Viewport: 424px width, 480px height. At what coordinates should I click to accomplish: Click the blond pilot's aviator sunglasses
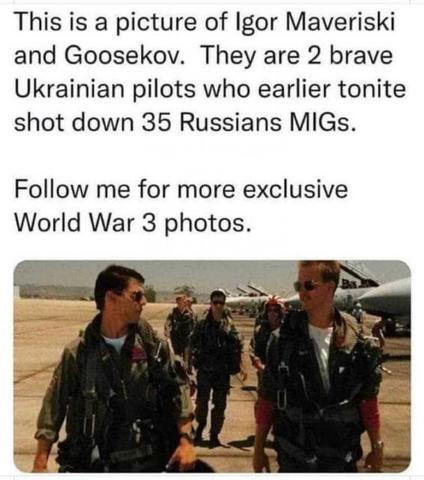[306, 286]
